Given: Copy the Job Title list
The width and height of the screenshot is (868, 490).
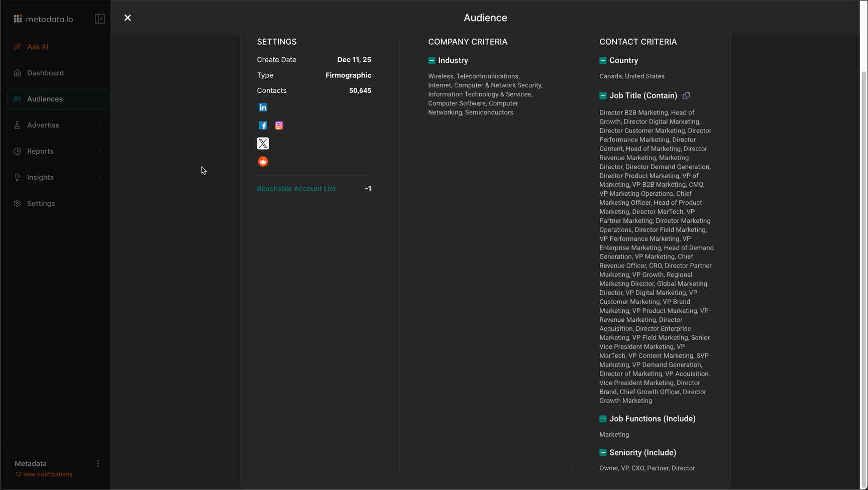Looking at the screenshot, I should tap(686, 95).
